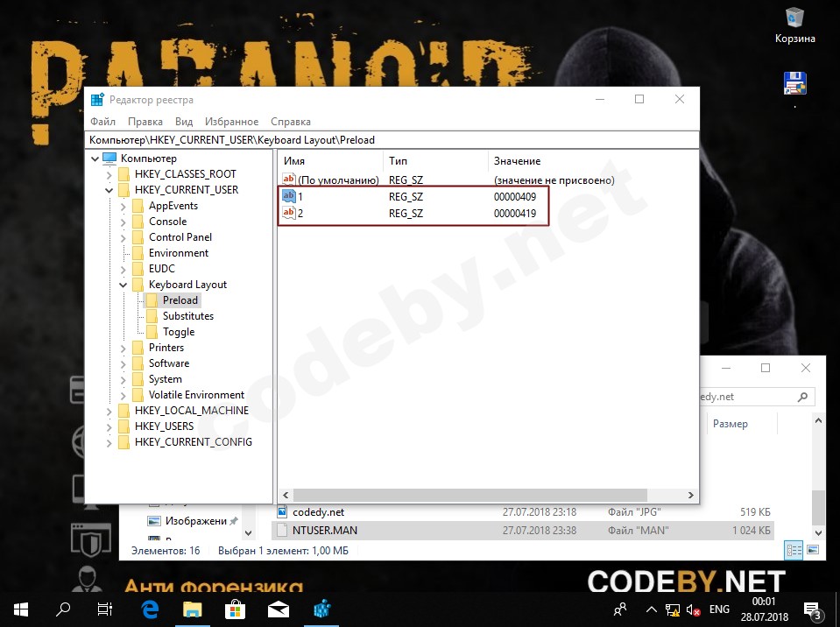The height and width of the screenshot is (627, 840).
Task: Open the Избранное menu
Action: click(231, 122)
